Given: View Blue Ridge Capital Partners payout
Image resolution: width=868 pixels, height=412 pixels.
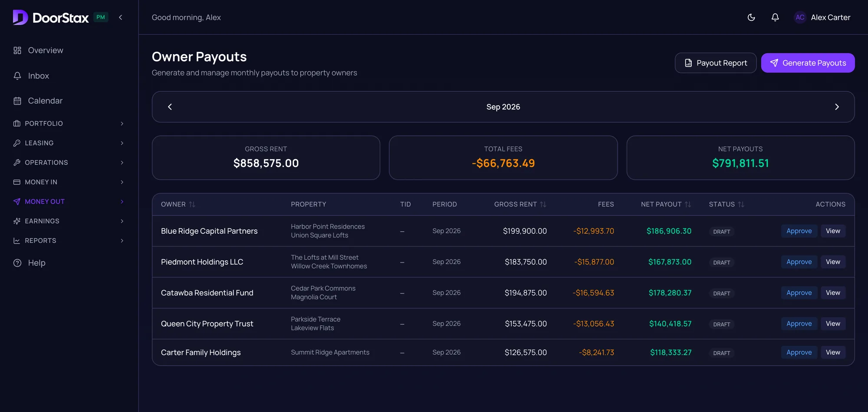Looking at the screenshot, I should pos(833,231).
